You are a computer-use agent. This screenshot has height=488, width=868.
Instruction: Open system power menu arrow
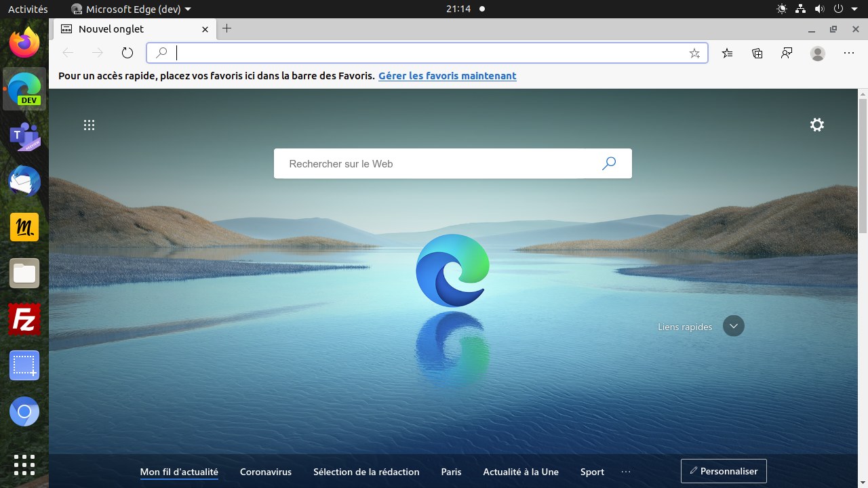pos(856,9)
